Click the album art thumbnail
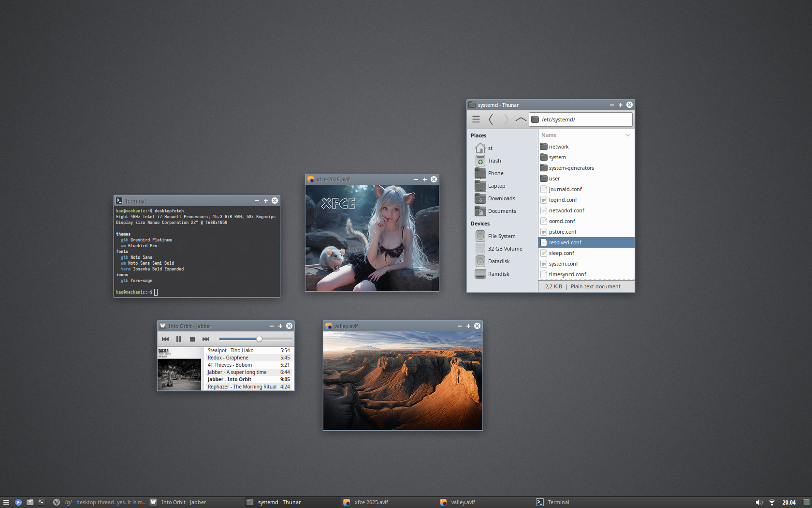Image resolution: width=812 pixels, height=508 pixels. tap(179, 369)
